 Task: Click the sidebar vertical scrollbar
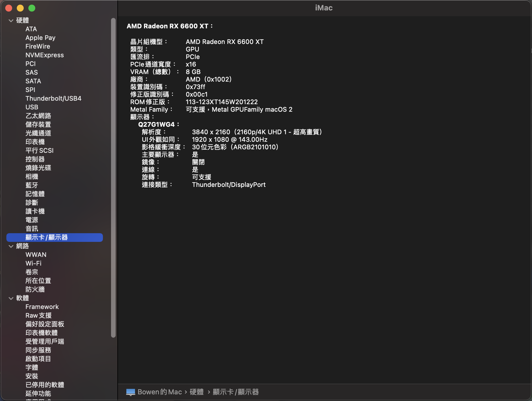click(x=113, y=178)
